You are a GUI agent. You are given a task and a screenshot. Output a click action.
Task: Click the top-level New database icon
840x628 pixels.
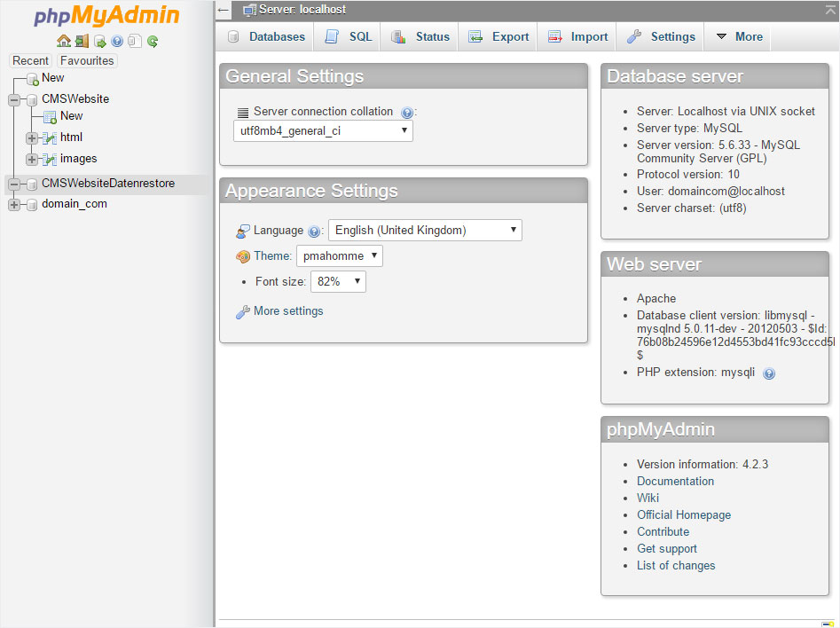pos(33,80)
